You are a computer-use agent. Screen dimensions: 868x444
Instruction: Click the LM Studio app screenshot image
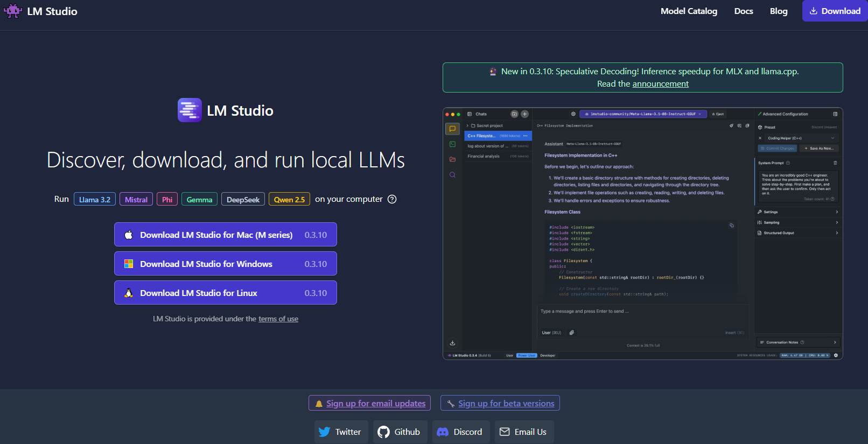click(x=643, y=234)
